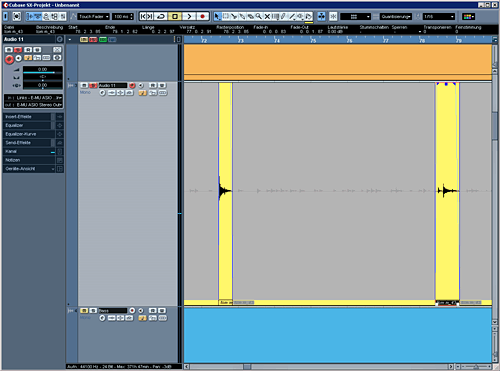The image size is (500, 371).
Task: Open the snap mode dropdown
Action: coord(355,16)
